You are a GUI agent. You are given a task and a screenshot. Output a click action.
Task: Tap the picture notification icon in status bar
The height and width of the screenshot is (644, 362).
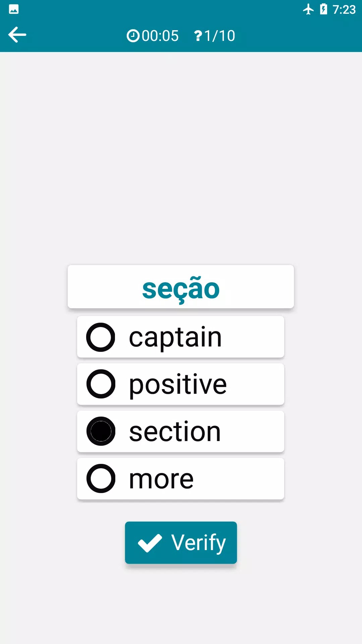(x=14, y=9)
